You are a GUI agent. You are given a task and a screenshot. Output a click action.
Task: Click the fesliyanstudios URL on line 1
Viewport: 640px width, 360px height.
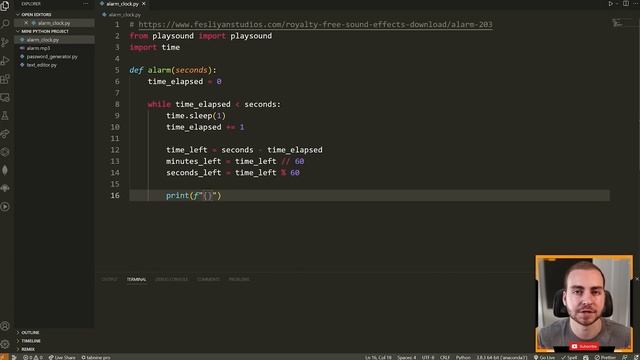point(315,24)
